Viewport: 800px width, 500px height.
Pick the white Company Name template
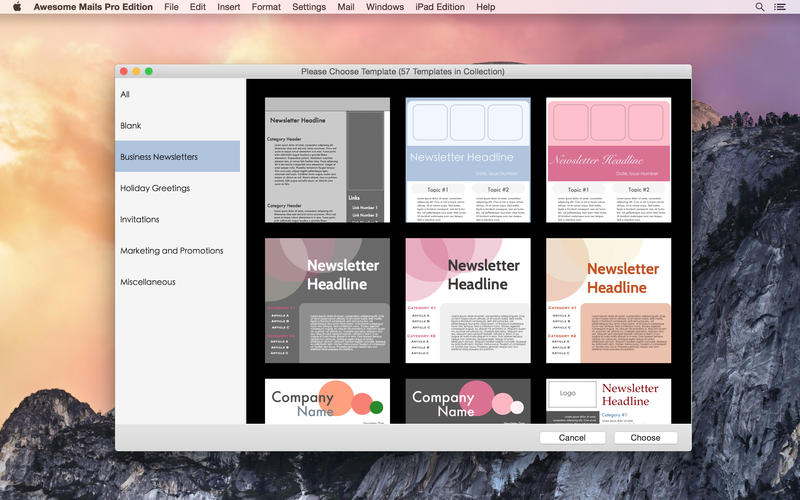click(327, 401)
